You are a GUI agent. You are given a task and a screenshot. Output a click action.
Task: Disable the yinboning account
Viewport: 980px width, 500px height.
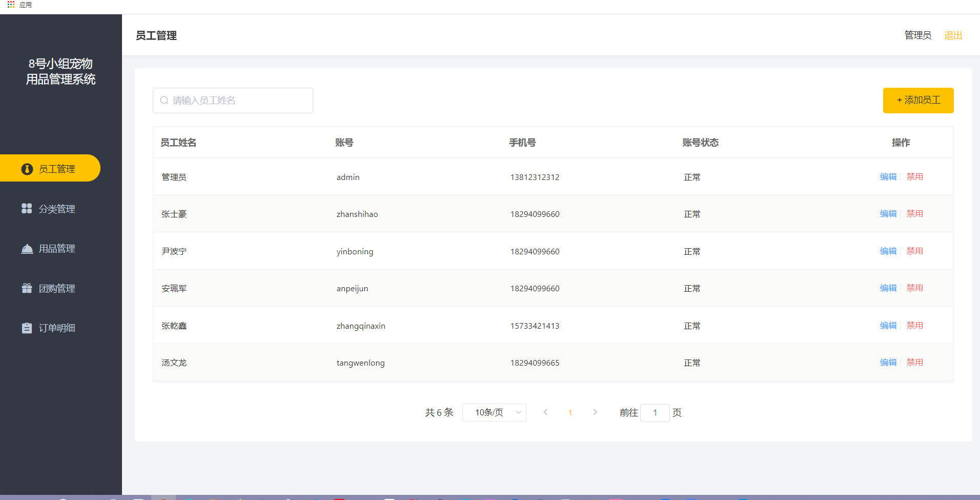(x=915, y=251)
